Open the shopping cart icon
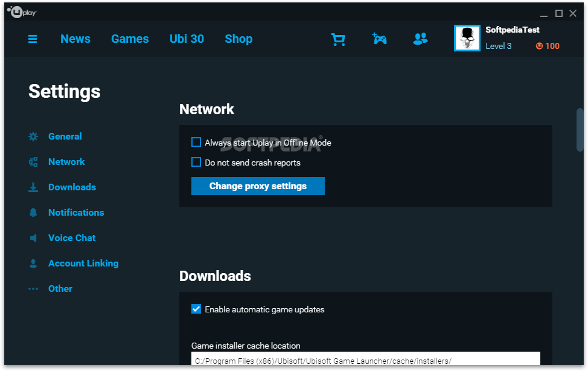Viewport: 588px width, 371px height. pyautogui.click(x=338, y=39)
